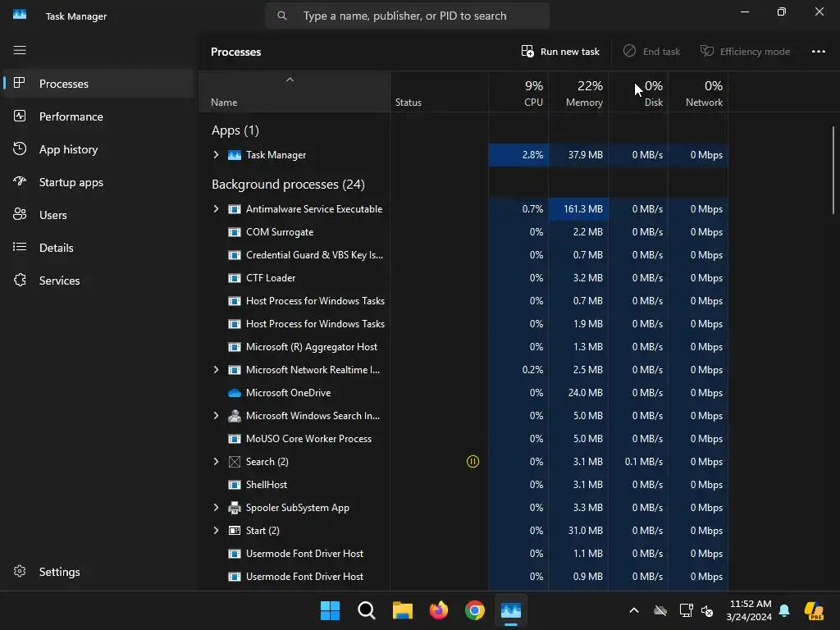This screenshot has height=630, width=840.
Task: Open the Details page
Action: 99,248
